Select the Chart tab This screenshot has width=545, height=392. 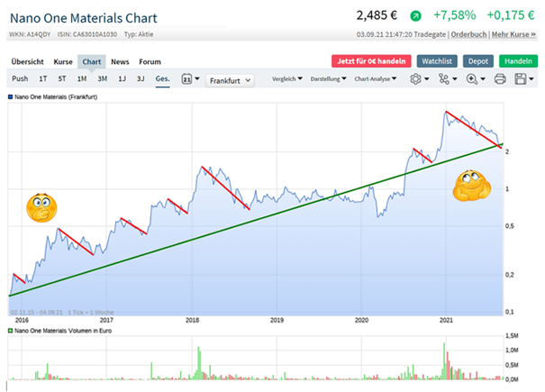(91, 62)
